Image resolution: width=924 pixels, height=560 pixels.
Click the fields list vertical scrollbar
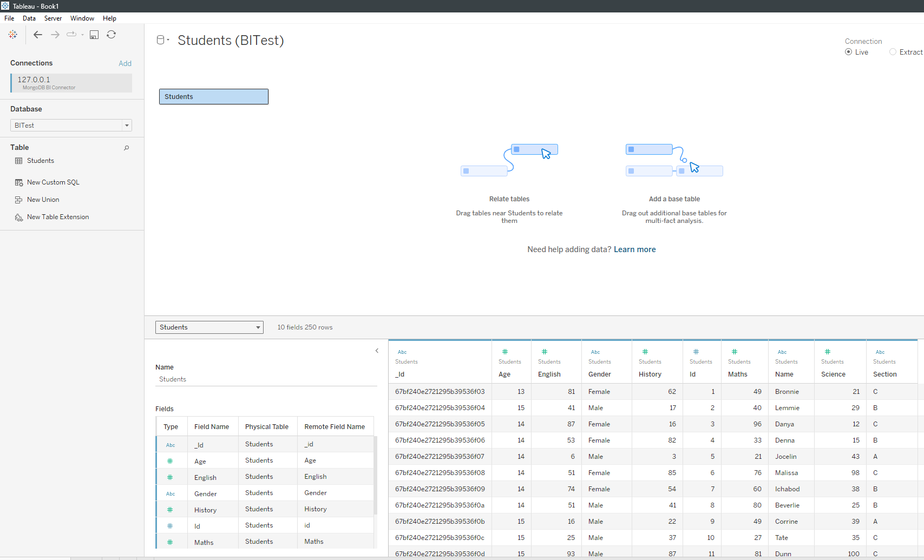(x=376, y=475)
